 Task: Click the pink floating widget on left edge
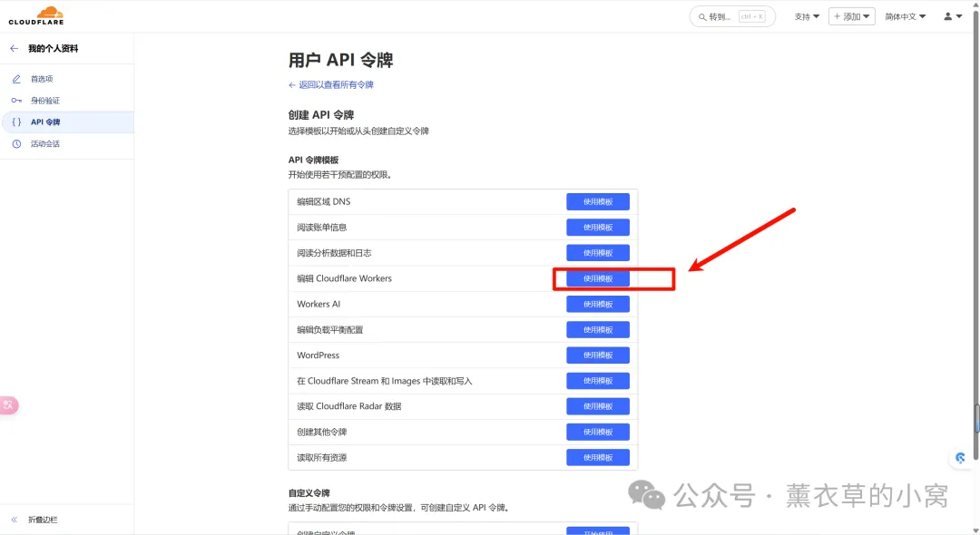(x=8, y=405)
